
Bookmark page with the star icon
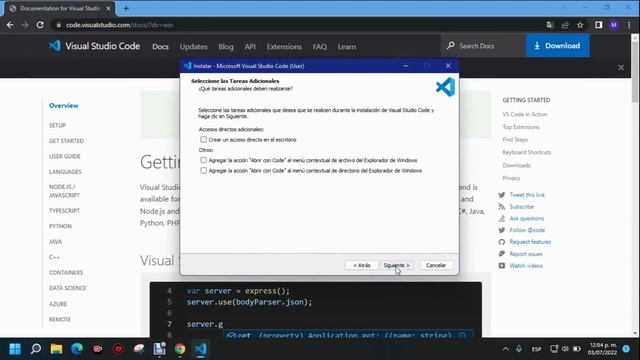[580, 25]
